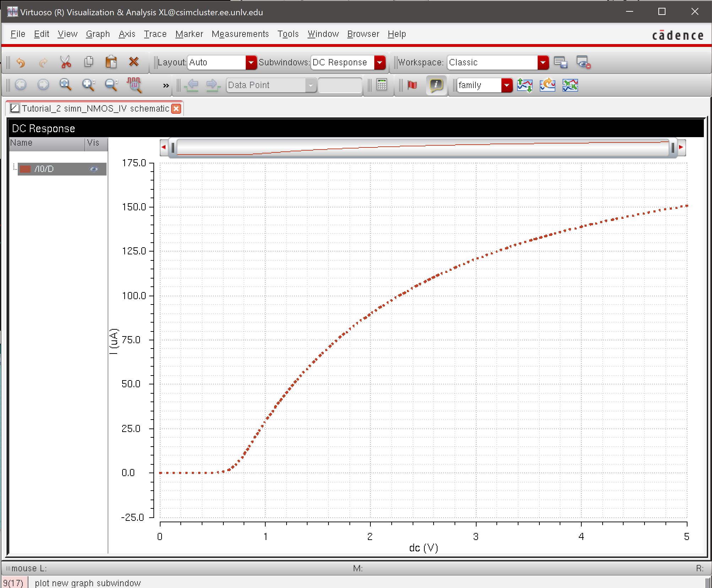Open the Axis menu
Viewport: 712px width, 588px height.
coord(127,34)
